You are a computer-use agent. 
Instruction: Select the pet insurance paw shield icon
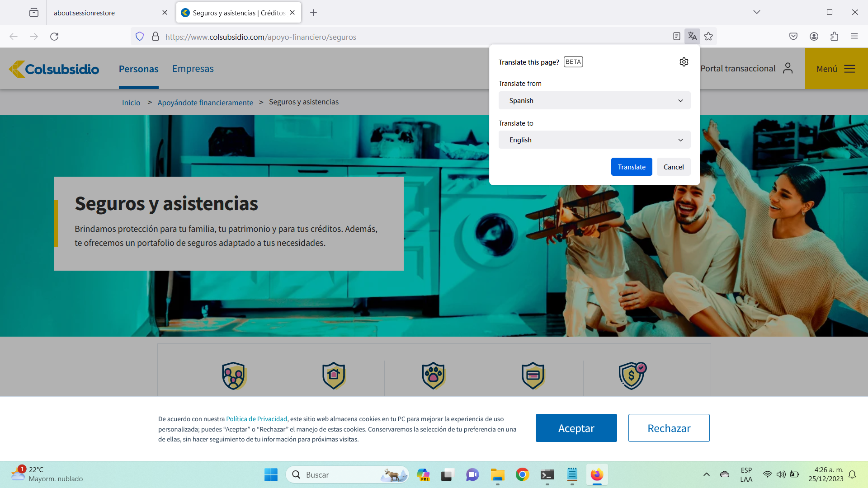[x=433, y=375]
